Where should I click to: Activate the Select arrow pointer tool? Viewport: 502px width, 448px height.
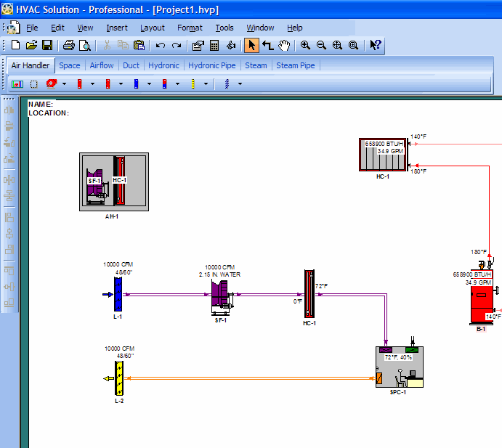click(x=251, y=45)
